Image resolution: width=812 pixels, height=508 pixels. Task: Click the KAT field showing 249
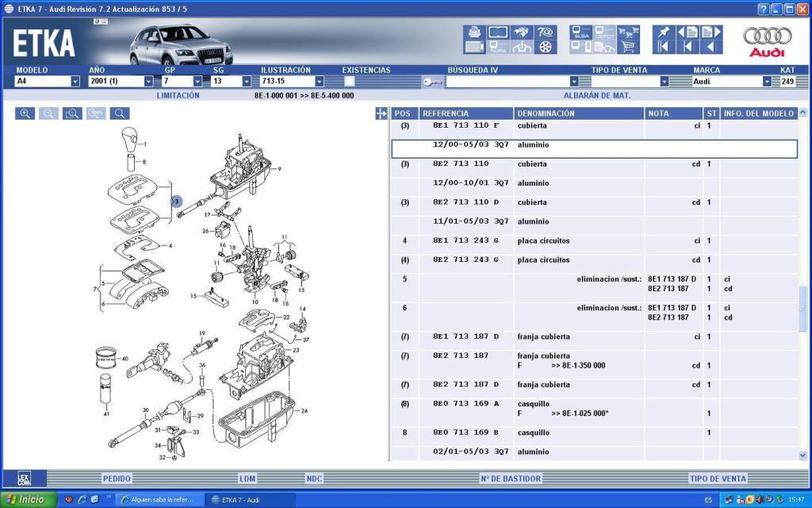pos(787,82)
